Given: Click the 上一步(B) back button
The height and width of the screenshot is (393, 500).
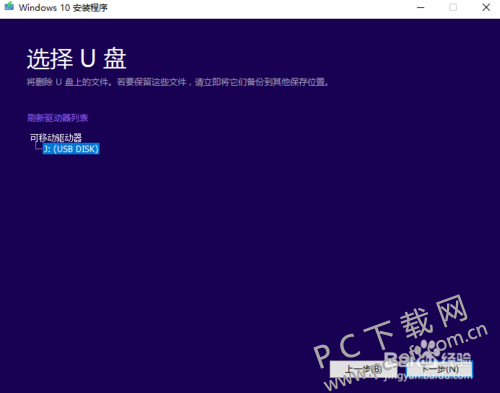Looking at the screenshot, I should (x=363, y=369).
